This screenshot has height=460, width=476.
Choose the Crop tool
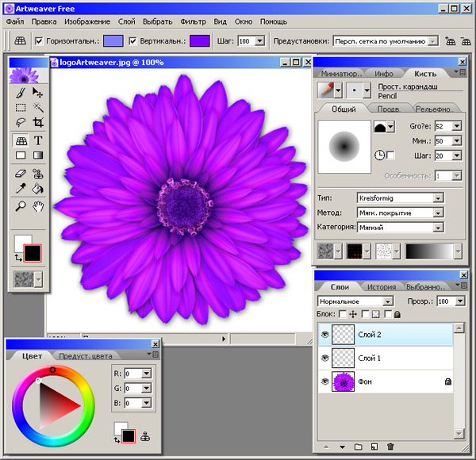coord(38,123)
